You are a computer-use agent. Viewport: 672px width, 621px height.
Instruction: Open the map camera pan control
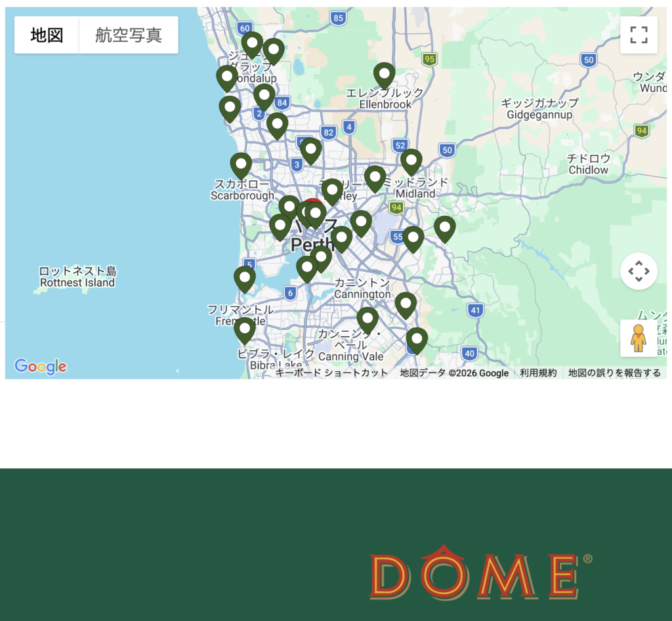click(x=639, y=271)
